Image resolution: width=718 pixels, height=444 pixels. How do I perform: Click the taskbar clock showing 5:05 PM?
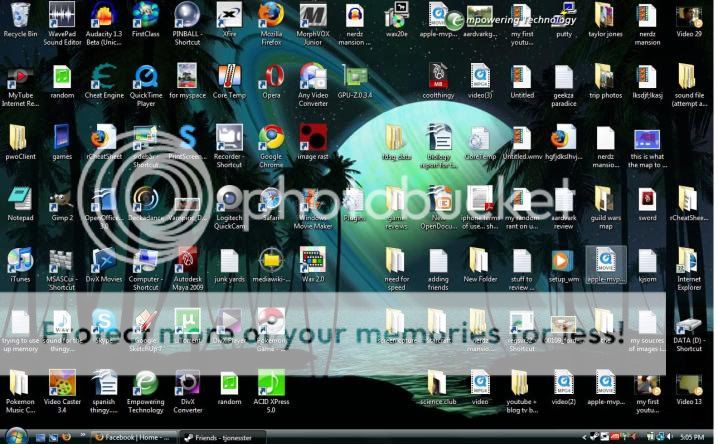tap(689, 437)
